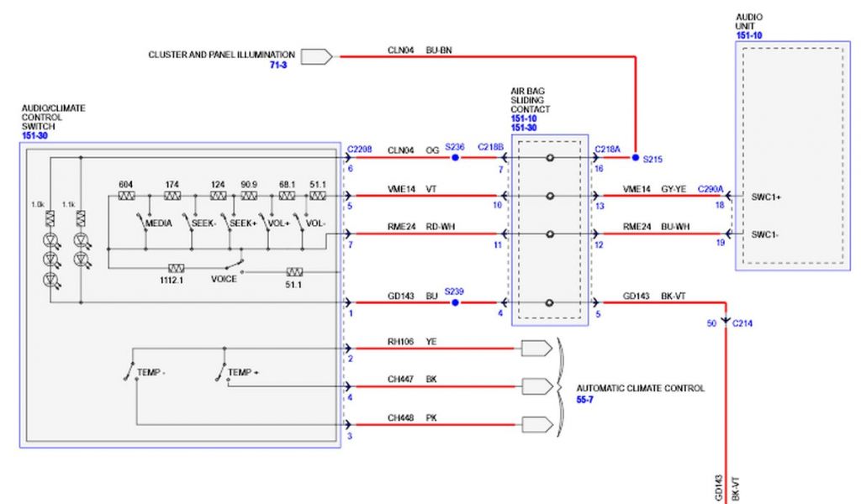Select the SWC1+ pin in the audio unit

coord(767,197)
